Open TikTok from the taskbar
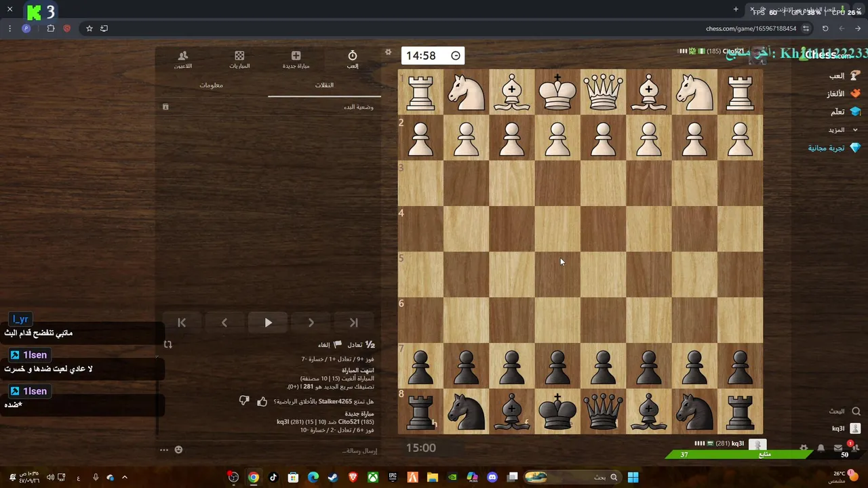This screenshot has height=488, width=868. 273,477
